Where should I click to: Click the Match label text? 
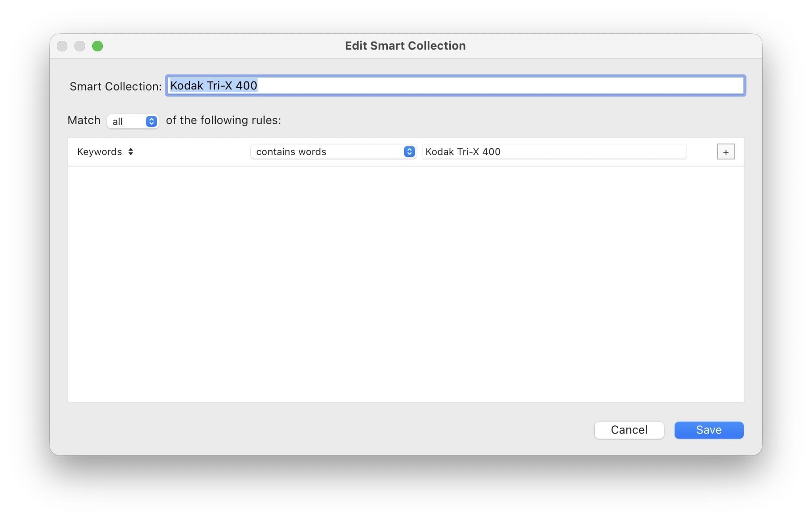(84, 121)
